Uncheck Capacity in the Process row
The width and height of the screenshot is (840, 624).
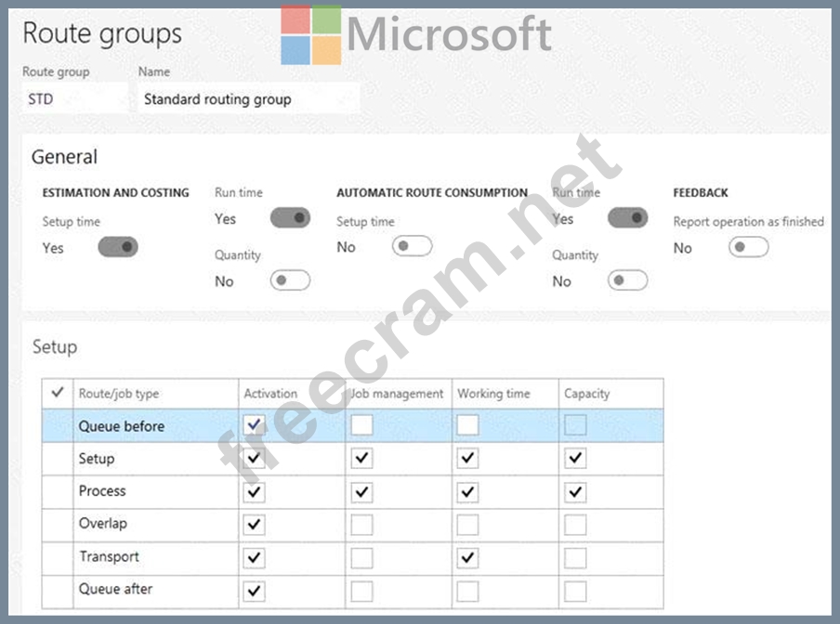pos(575,492)
